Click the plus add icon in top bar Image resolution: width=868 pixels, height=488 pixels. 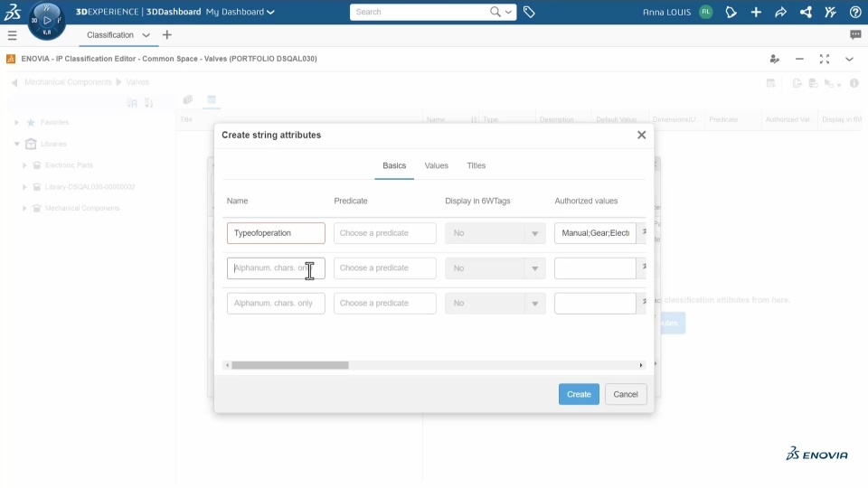tap(756, 12)
